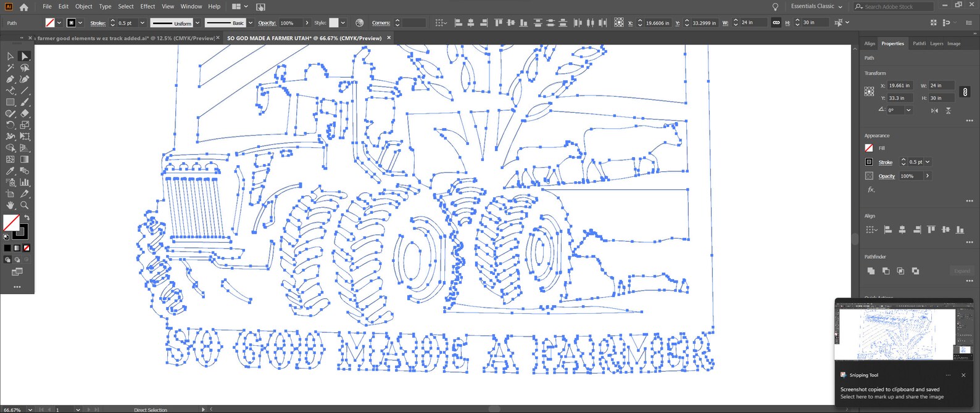Screen dimensions: 980x413
Task: Select the Pen tool in toolbar
Action: pos(10,79)
